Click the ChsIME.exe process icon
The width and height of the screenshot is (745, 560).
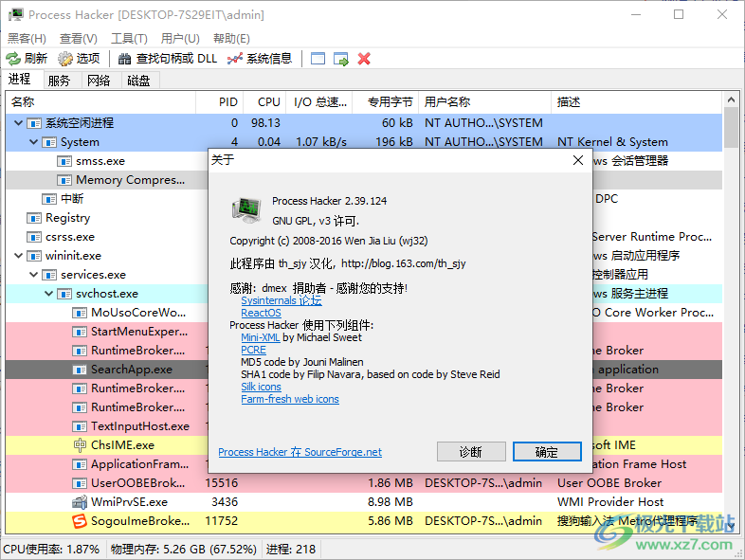(x=80, y=445)
